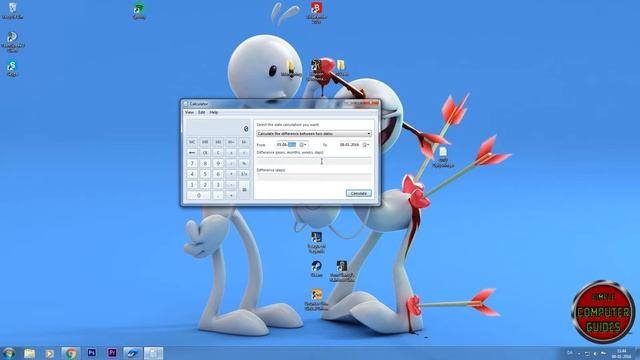Click the 1/x reciprocal key
This screenshot has width=640, height=360.
coord(244,174)
